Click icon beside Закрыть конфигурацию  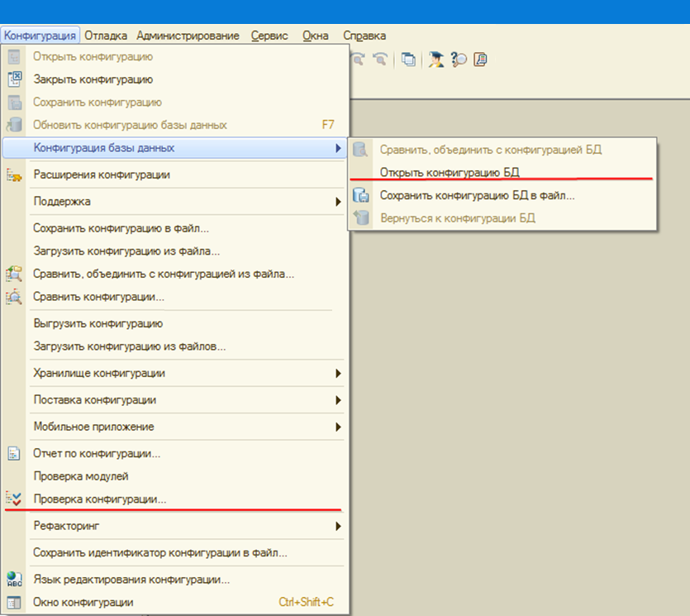(14, 79)
